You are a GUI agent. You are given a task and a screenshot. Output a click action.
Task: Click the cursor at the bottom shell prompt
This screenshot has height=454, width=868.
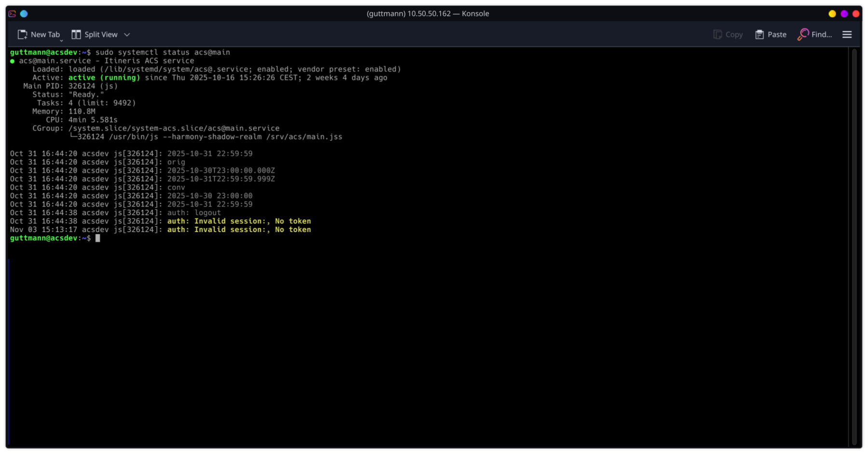97,238
